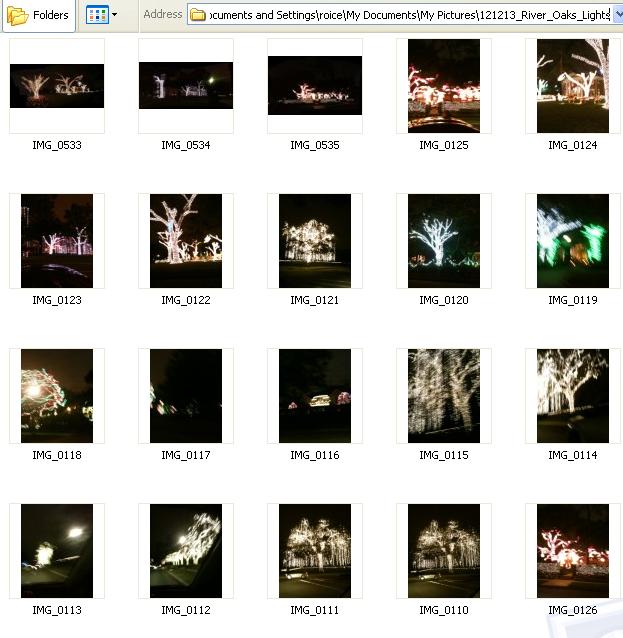Click the IMG_0115 file name
Viewport: 623px width, 638px height.
pyautogui.click(x=444, y=455)
